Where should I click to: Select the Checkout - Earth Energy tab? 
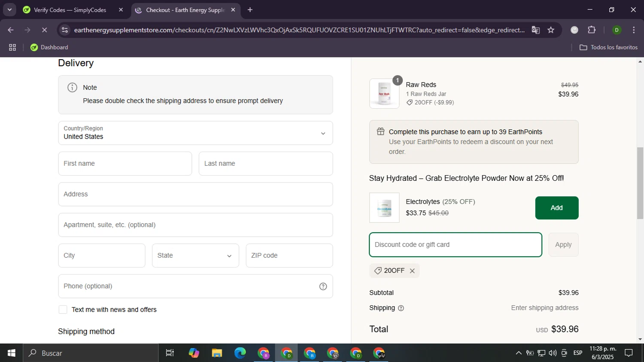(x=185, y=10)
